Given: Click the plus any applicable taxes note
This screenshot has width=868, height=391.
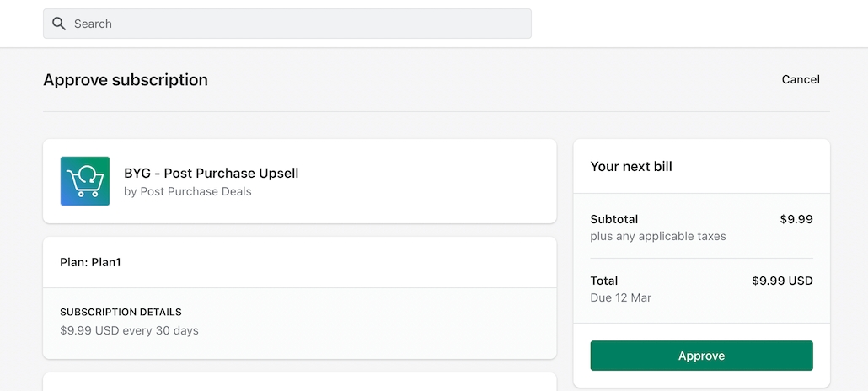Looking at the screenshot, I should (657, 237).
